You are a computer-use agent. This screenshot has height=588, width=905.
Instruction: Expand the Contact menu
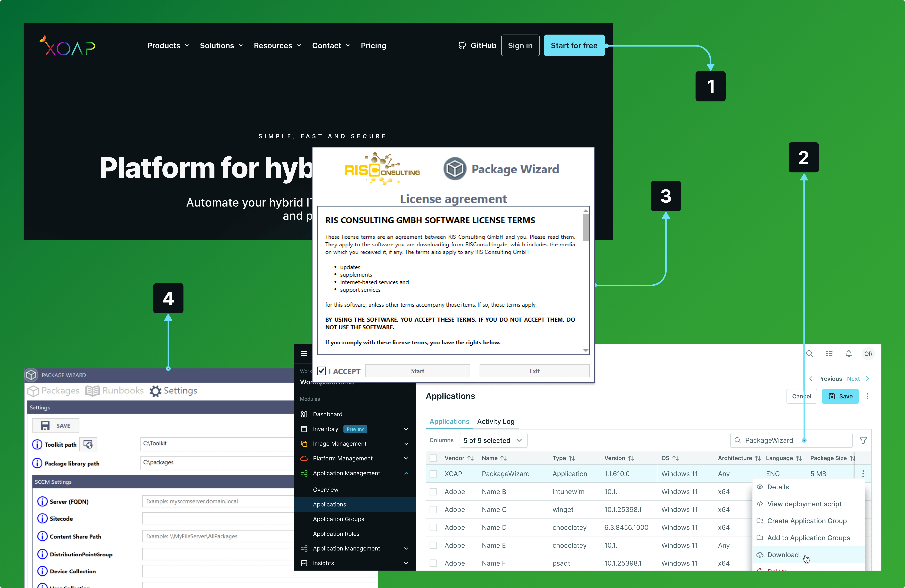coord(331,46)
